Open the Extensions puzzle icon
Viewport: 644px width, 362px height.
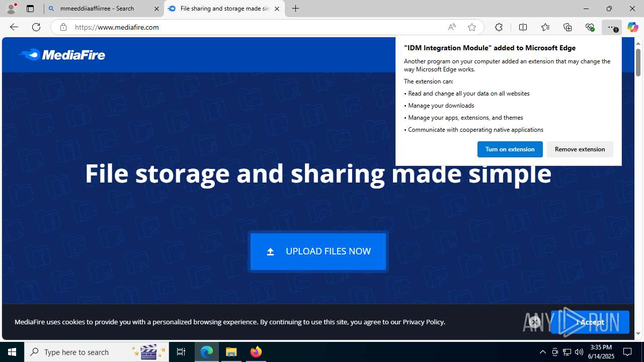tap(499, 27)
